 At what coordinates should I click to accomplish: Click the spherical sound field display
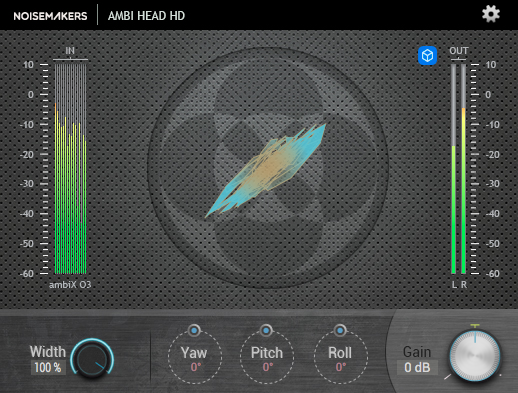click(268, 167)
